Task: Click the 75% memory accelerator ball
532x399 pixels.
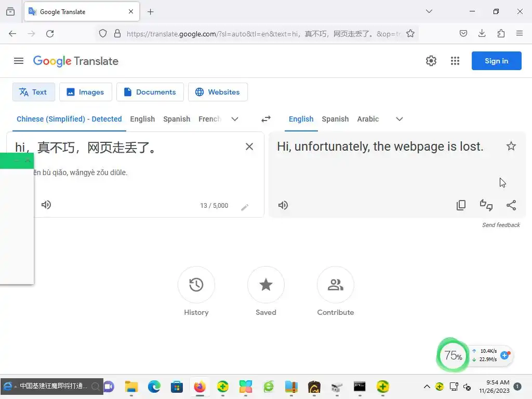Action: point(453,355)
